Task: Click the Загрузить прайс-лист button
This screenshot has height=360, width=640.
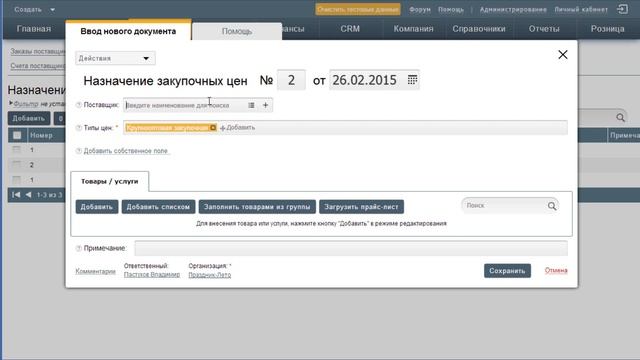Action: pos(361,207)
